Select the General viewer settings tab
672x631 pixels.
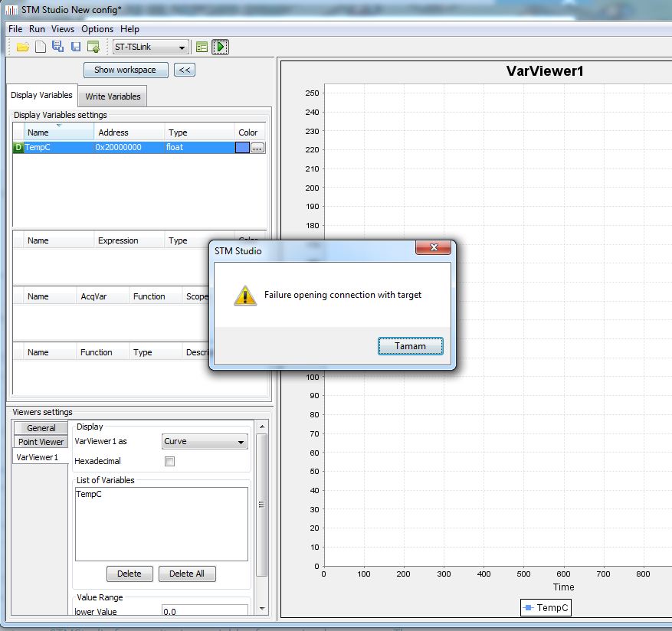tap(41, 428)
